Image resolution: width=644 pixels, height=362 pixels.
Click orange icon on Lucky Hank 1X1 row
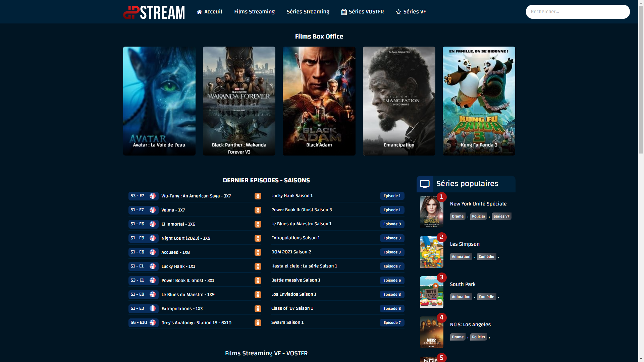(x=258, y=266)
